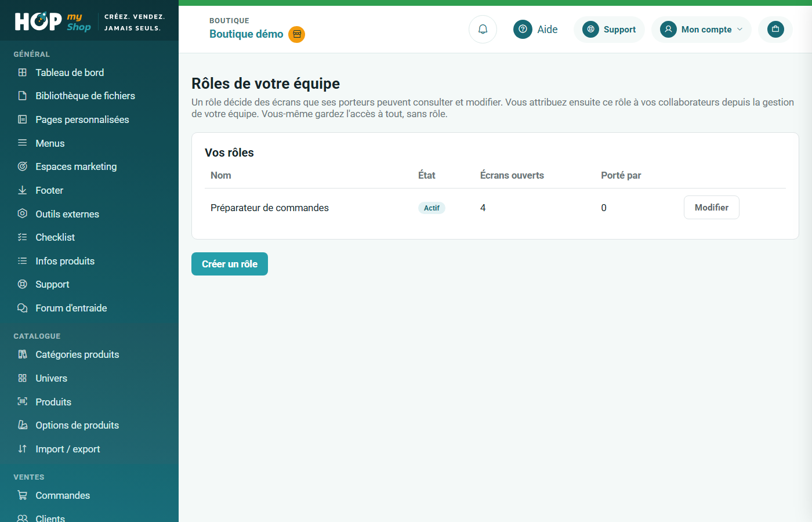The height and width of the screenshot is (522, 812).
Task: Click the Nom column header
Action: click(x=221, y=175)
